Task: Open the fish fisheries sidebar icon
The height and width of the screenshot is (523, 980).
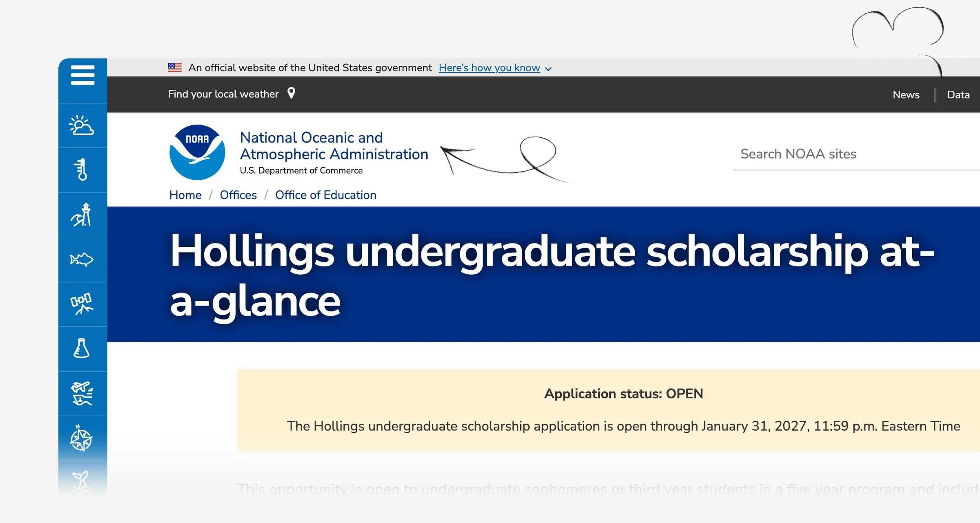Action: pos(82,259)
